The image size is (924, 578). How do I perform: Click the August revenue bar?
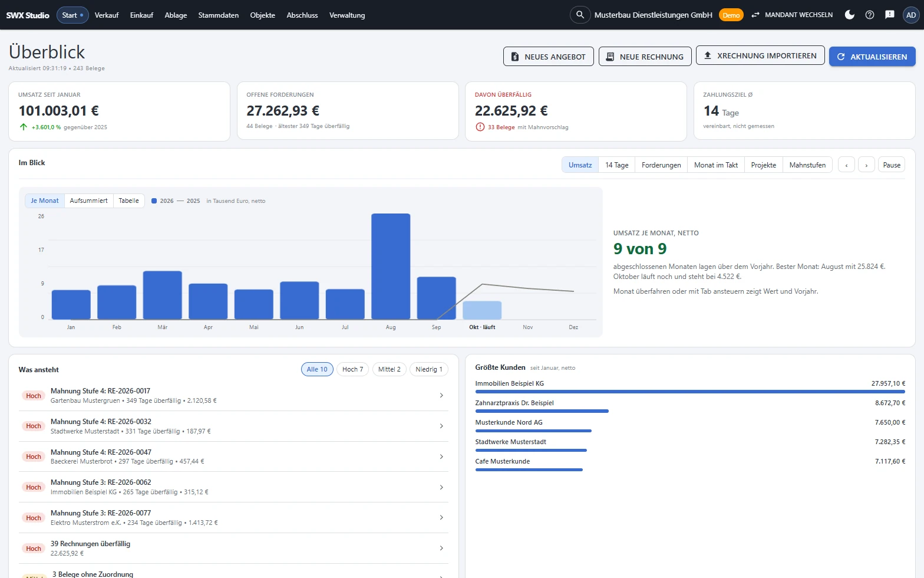391,266
